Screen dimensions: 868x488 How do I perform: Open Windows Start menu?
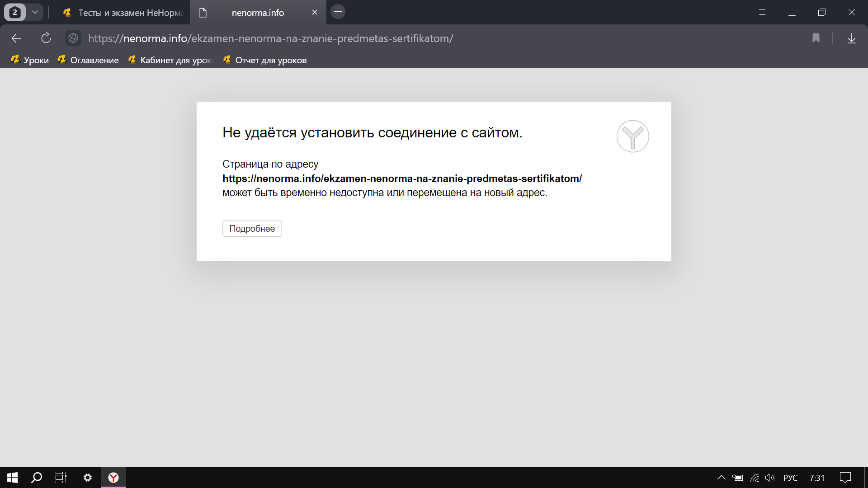pos(12,478)
